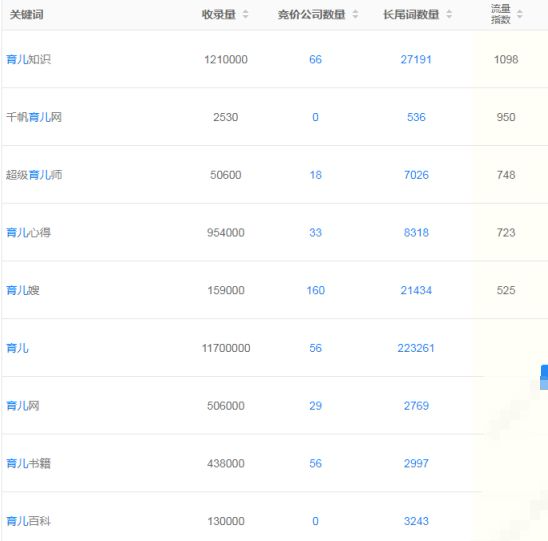Click long-tail count 27191
The height and width of the screenshot is (541, 548).
tap(416, 59)
